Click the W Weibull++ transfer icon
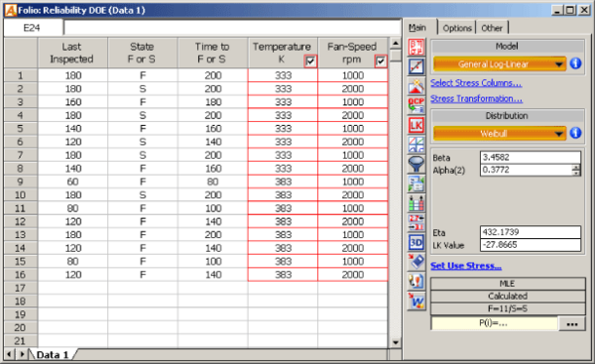The image size is (595, 364). 416,301
